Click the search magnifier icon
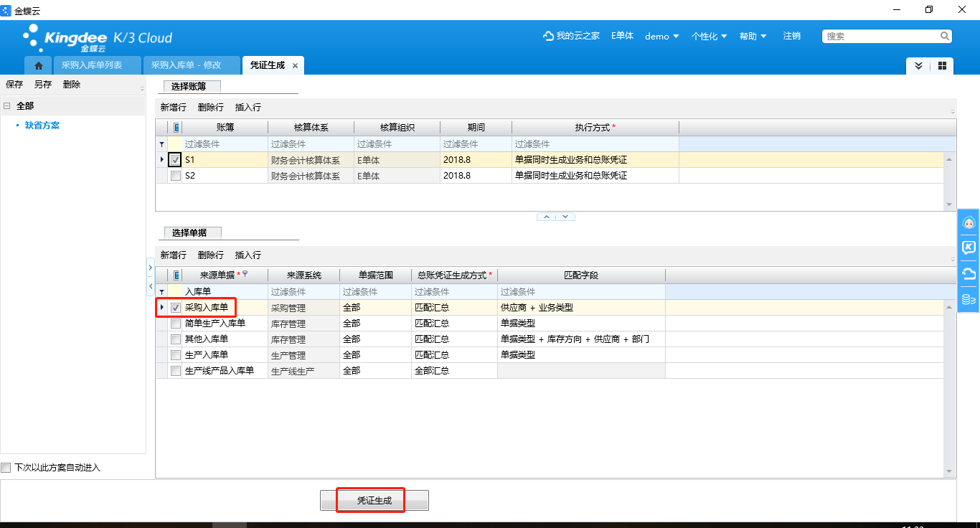The width and height of the screenshot is (980, 528). (x=945, y=36)
